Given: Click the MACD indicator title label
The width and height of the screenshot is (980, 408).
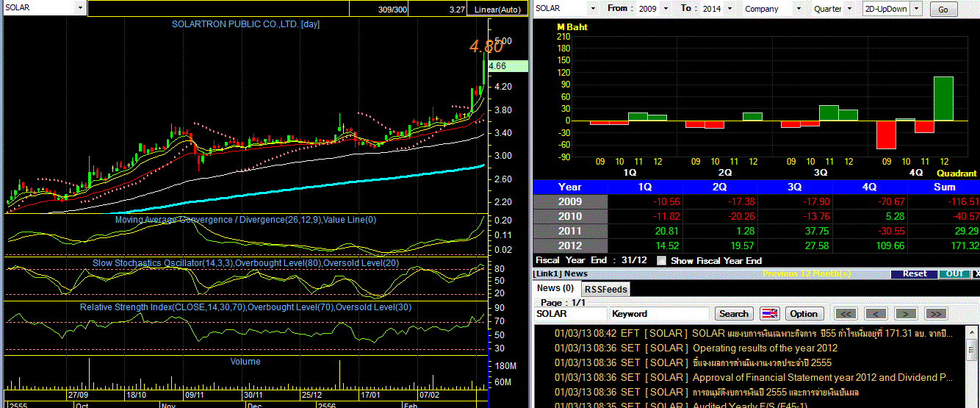Looking at the screenshot, I should pyautogui.click(x=245, y=219).
